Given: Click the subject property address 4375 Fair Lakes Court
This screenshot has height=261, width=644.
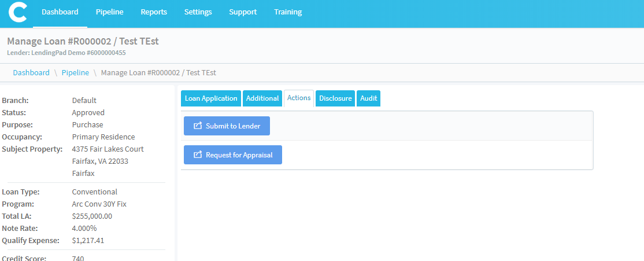Looking at the screenshot, I should pos(108,149).
